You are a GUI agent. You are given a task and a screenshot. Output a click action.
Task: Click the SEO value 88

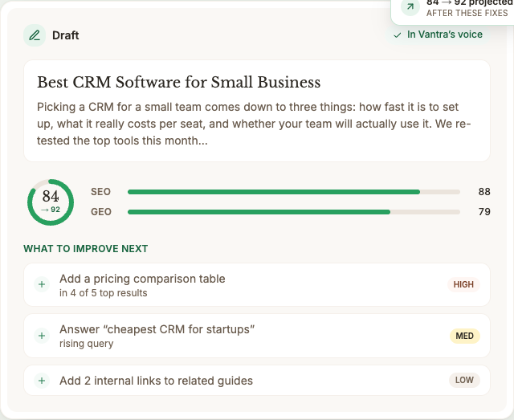coord(484,192)
